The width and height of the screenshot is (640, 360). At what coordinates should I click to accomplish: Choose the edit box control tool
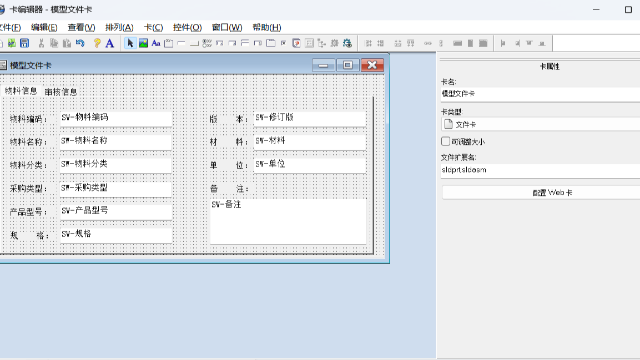pyautogui.click(x=181, y=43)
